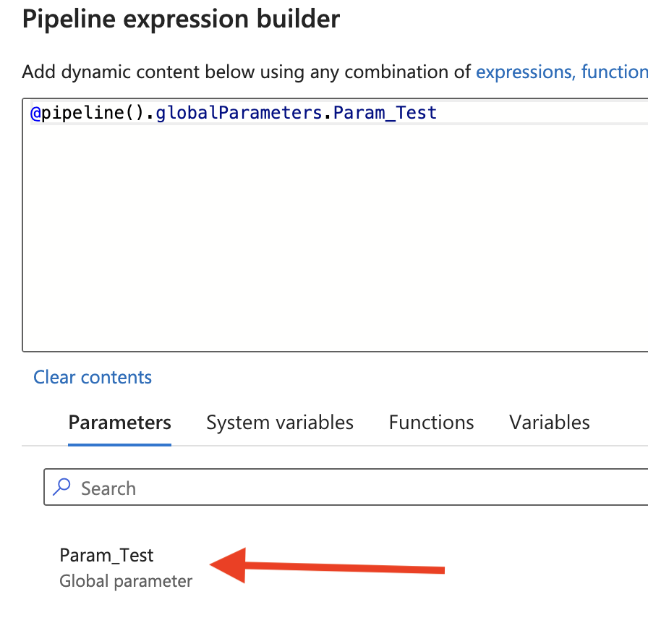This screenshot has height=644, width=648.
Task: Switch to the Parameters tab
Action: click(x=119, y=423)
